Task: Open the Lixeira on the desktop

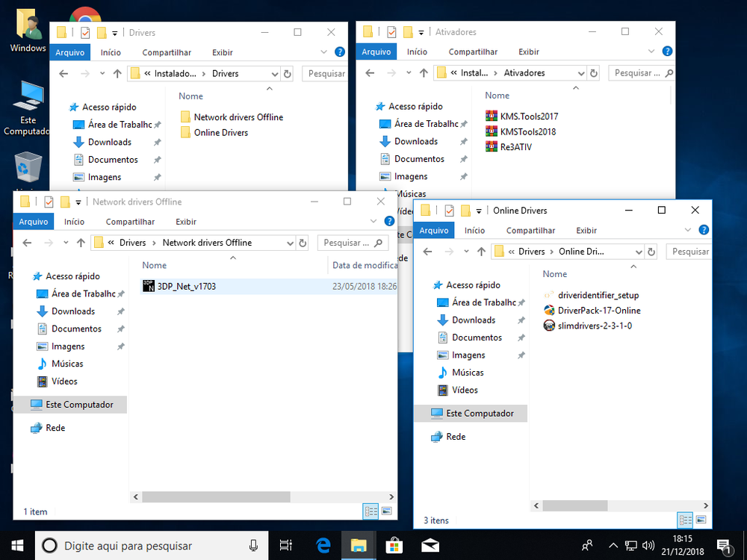Action: pyautogui.click(x=26, y=164)
